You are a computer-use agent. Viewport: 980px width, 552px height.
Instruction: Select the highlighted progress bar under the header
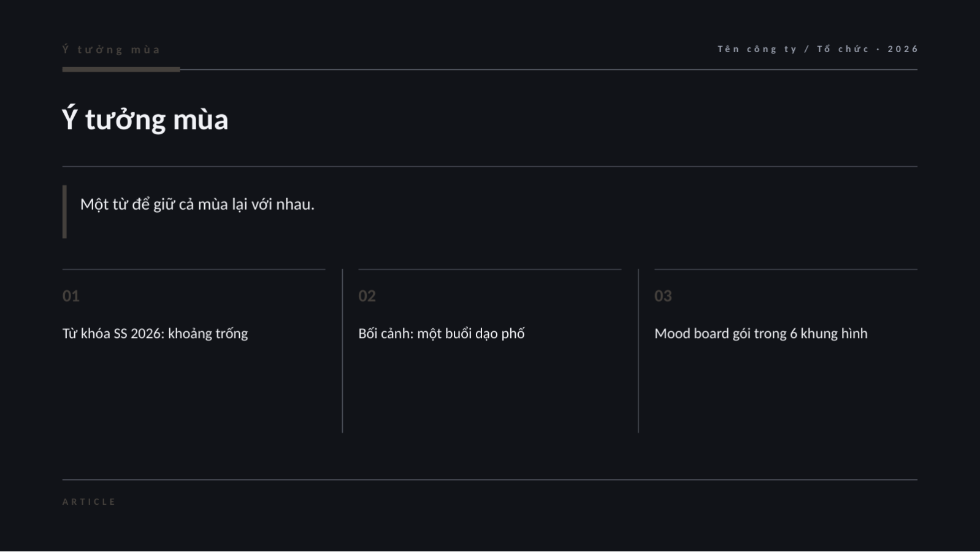[121, 69]
